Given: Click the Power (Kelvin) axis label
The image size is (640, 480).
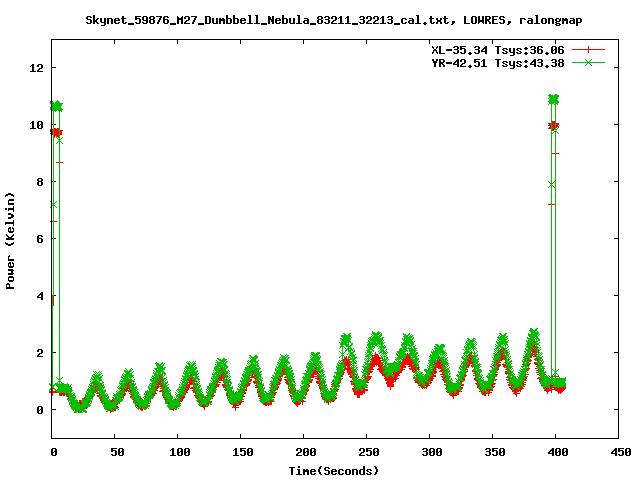Looking at the screenshot, I should tap(10, 241).
